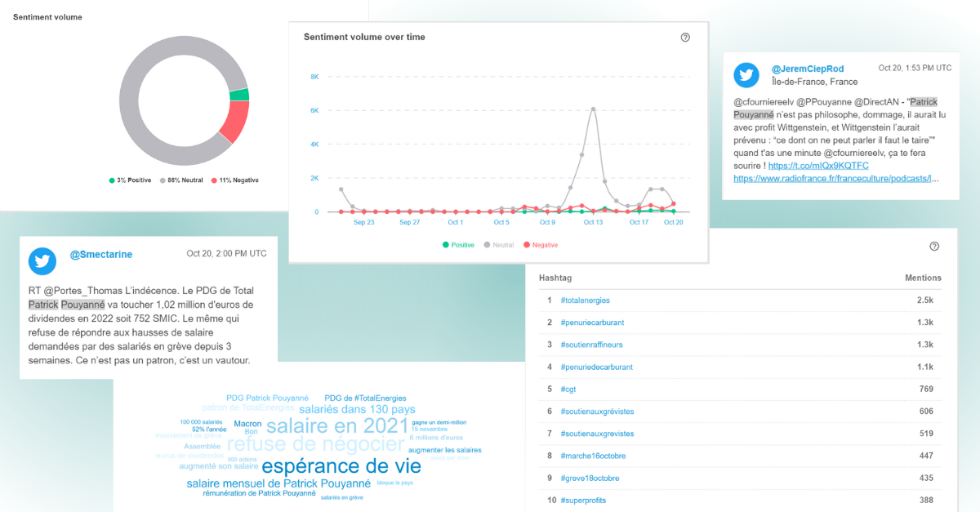Click #penuriedecarburant hashtag

596,367
